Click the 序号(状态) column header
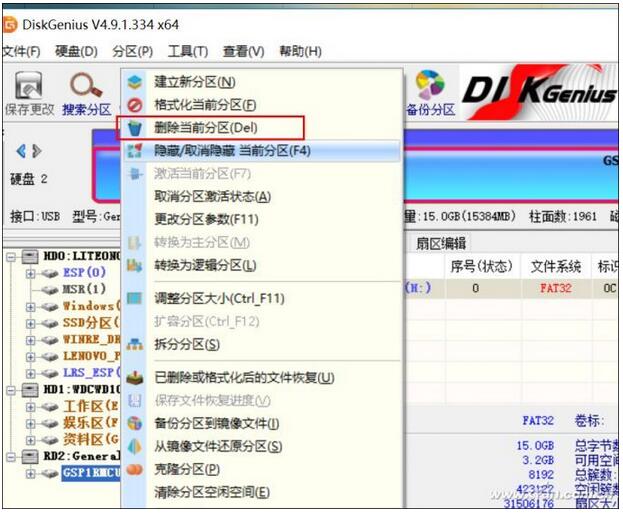This screenshot has height=513, width=623. (x=482, y=266)
